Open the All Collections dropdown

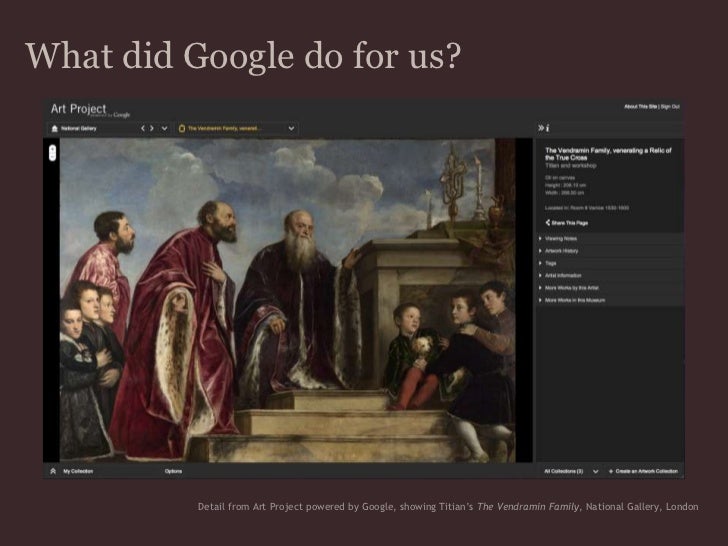click(x=571, y=471)
